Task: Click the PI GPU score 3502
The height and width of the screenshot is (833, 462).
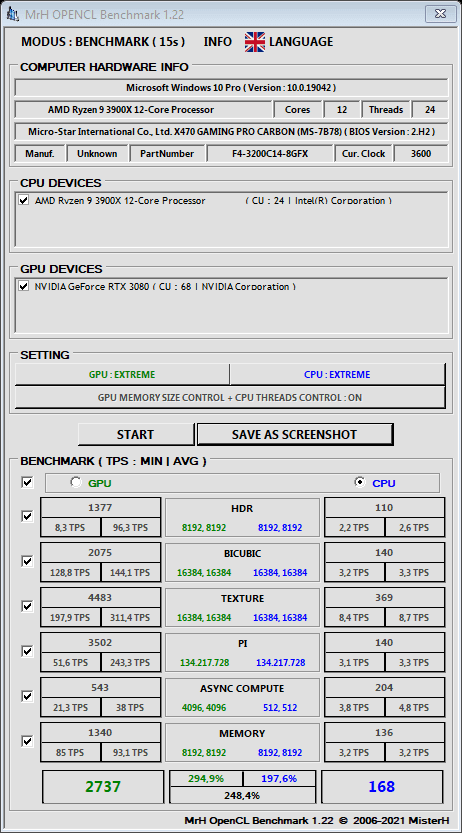Action: click(100, 642)
